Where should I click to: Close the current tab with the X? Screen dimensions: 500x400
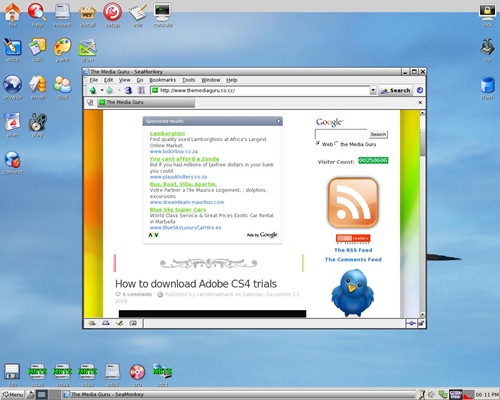420,102
